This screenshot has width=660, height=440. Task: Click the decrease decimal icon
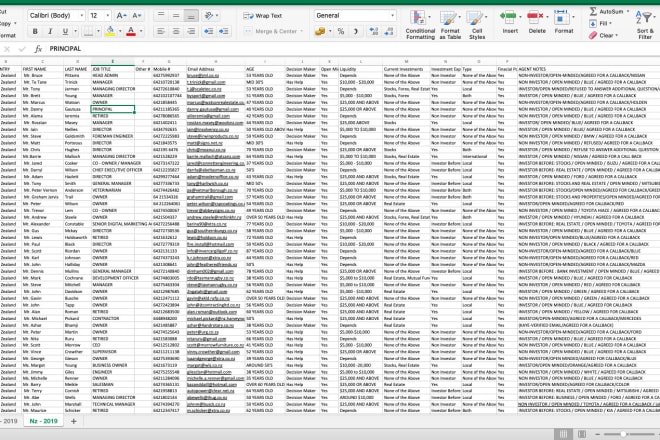pyautogui.click(x=389, y=31)
